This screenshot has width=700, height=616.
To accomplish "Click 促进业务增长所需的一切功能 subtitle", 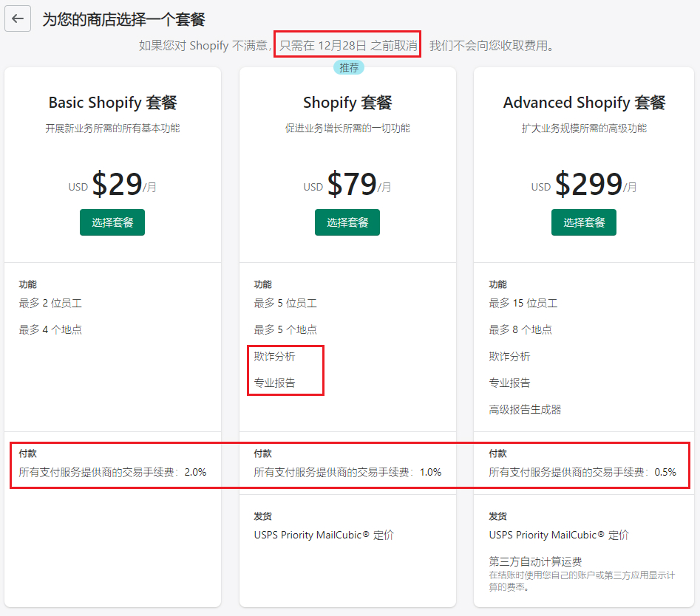I will tap(347, 129).
